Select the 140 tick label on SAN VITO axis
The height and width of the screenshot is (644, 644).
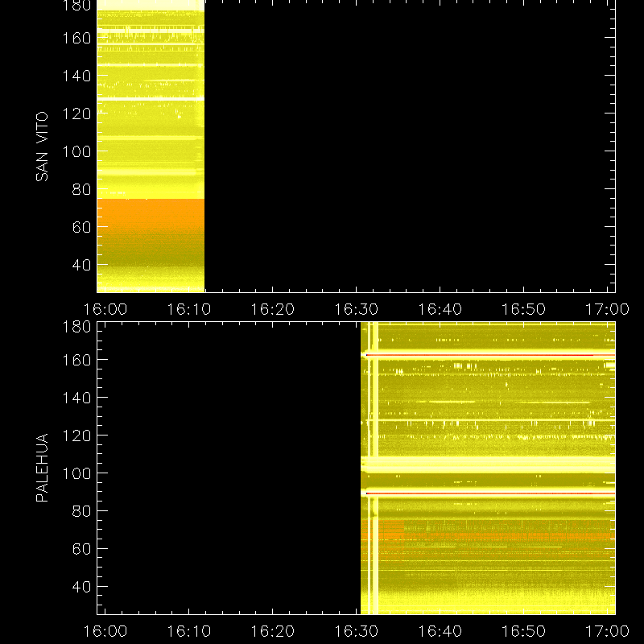click(x=76, y=76)
